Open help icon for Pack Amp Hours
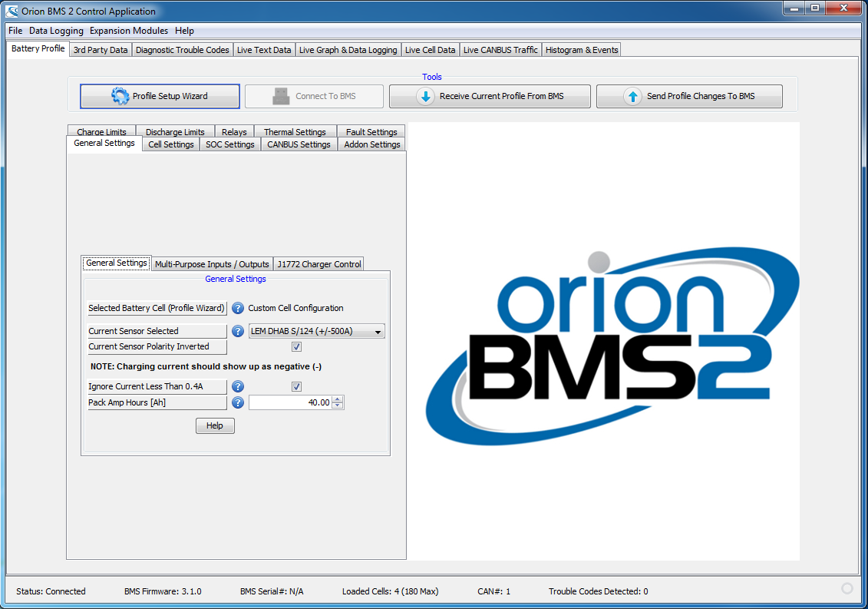868x609 pixels. click(237, 402)
